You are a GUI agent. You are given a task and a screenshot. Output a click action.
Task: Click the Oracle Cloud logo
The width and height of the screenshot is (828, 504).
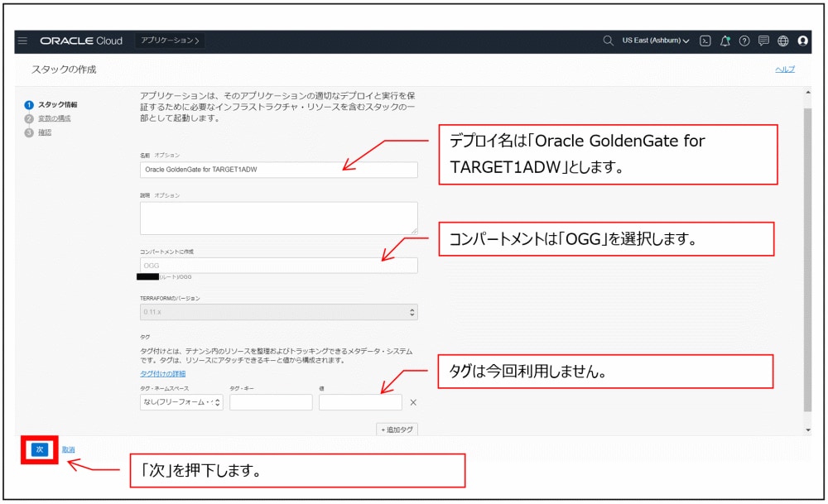81,41
